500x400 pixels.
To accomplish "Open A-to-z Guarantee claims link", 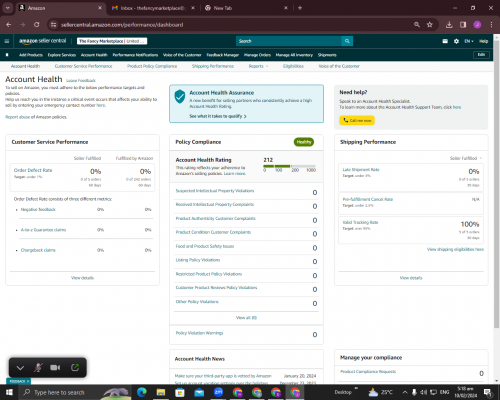I will tap(43, 230).
